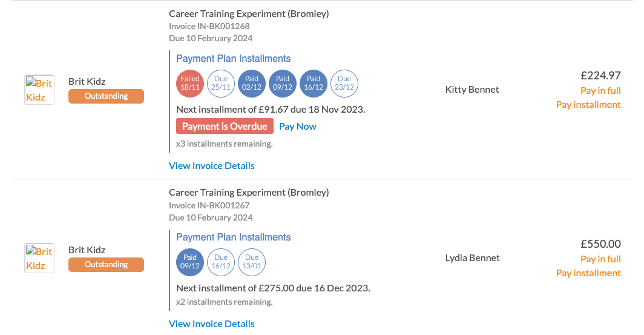Pay in full the £550.00 invoice
This screenshot has width=644, height=335.
(600, 259)
